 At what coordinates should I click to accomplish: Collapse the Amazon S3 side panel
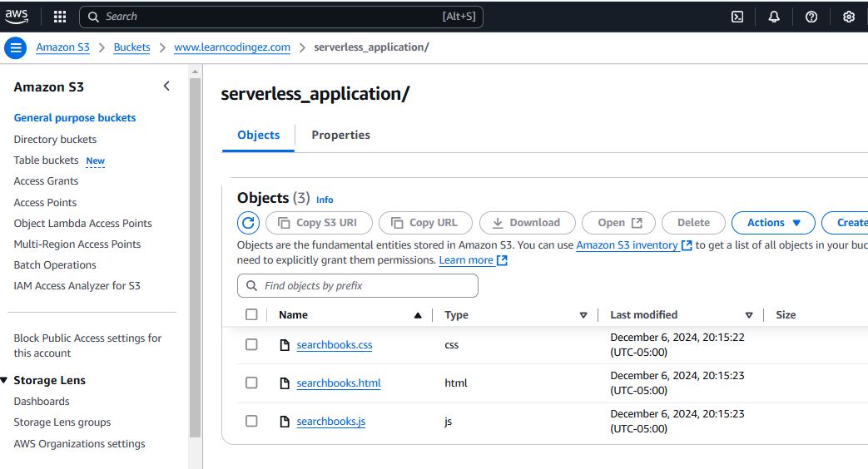tap(166, 86)
